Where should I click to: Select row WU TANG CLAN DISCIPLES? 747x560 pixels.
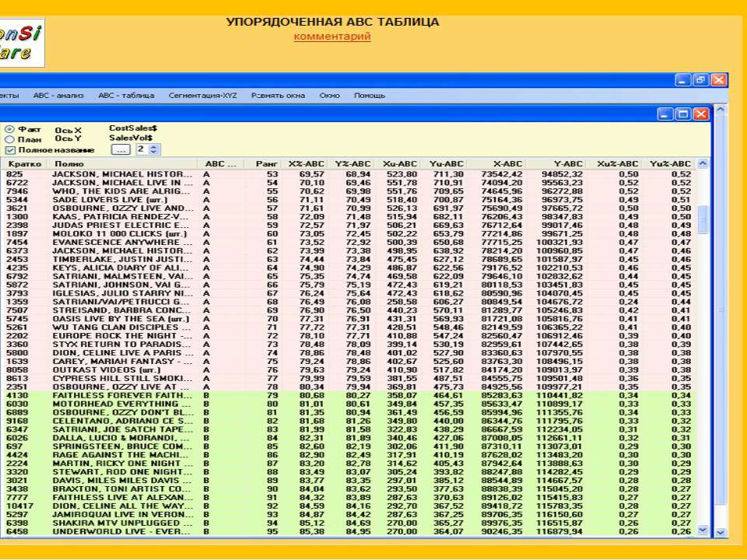pyautogui.click(x=348, y=327)
